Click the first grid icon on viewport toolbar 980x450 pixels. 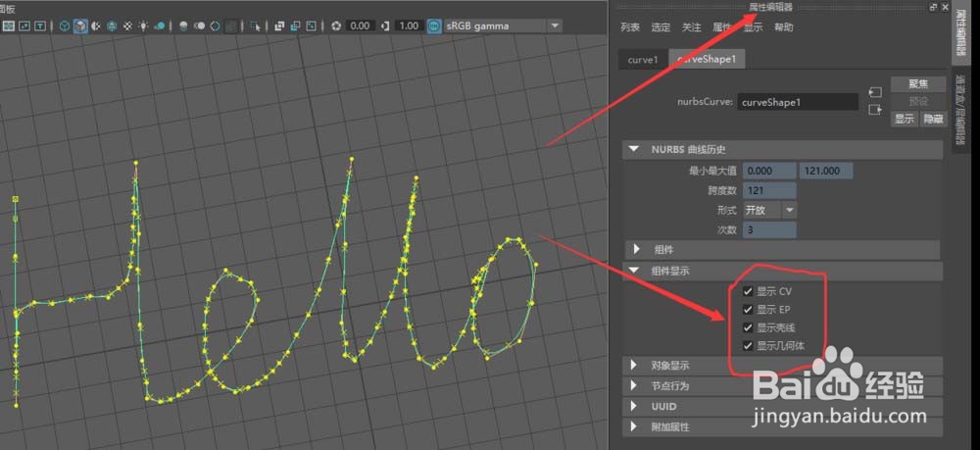(9, 26)
